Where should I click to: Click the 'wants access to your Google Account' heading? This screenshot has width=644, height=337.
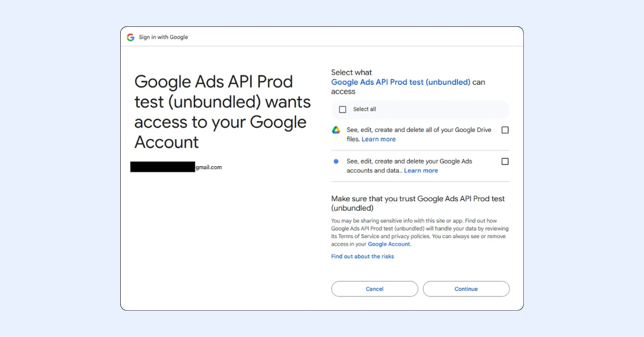click(x=222, y=112)
